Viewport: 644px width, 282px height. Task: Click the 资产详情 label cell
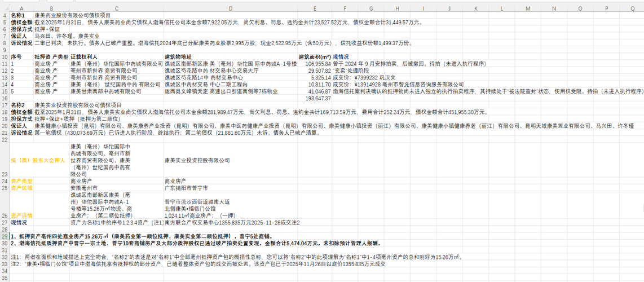[x=21, y=215]
